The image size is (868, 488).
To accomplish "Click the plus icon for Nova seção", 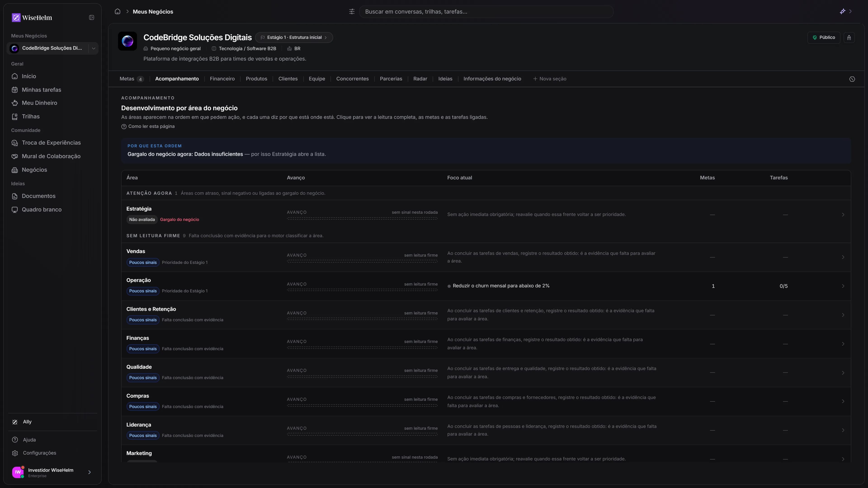I will [535, 79].
